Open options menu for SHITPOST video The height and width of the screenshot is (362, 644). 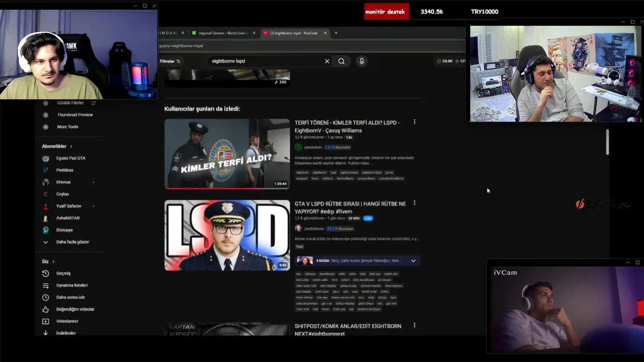(x=415, y=325)
